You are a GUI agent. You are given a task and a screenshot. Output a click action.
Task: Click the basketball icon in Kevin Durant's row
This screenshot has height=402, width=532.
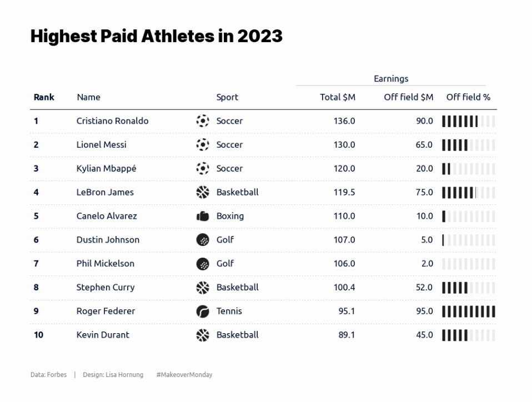(203, 335)
